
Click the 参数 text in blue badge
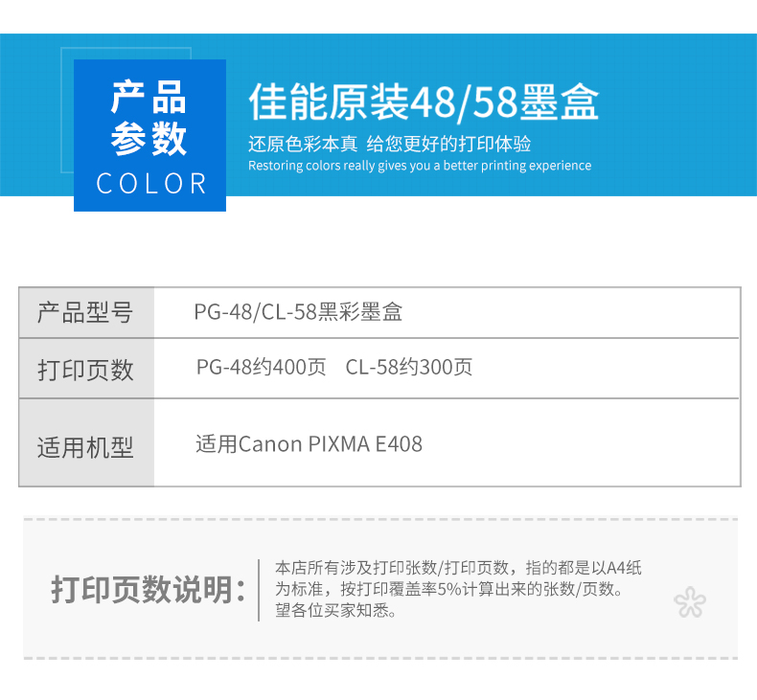coord(149,140)
